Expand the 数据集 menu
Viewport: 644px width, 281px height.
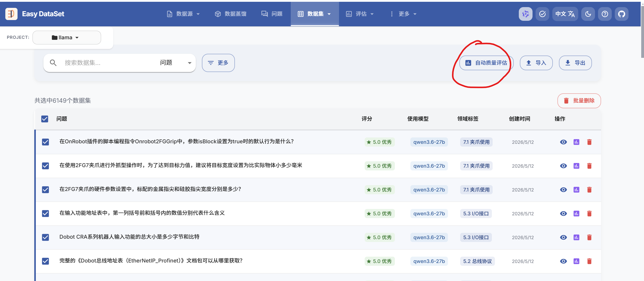(x=315, y=14)
